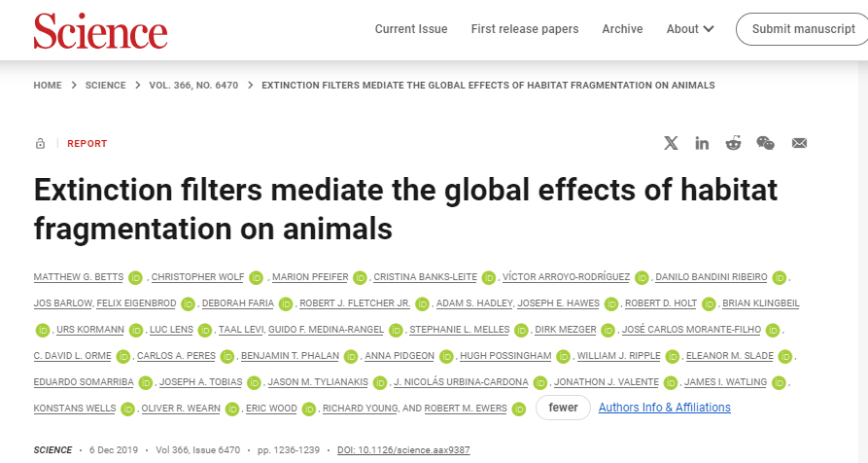Click the lock access icon beside Report

click(x=40, y=144)
